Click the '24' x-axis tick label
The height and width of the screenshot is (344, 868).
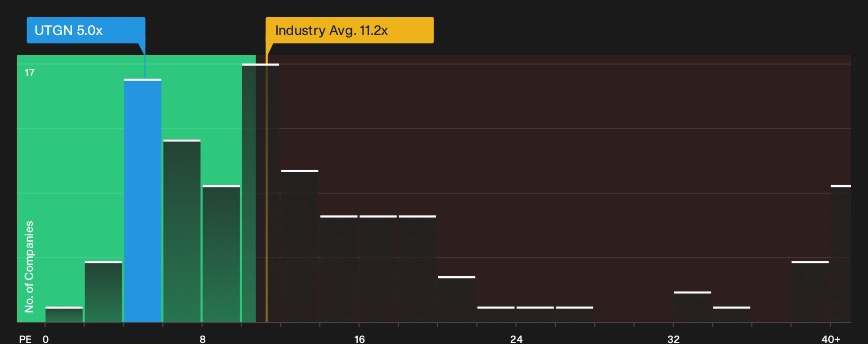[517, 339]
